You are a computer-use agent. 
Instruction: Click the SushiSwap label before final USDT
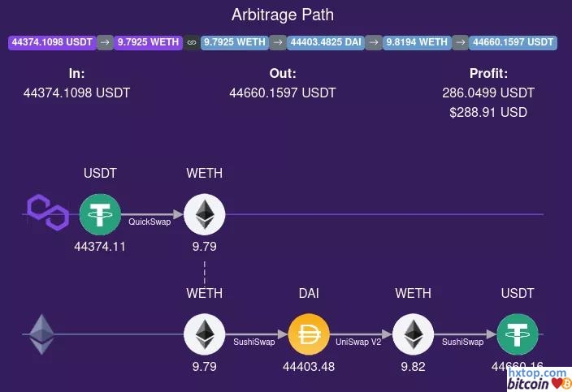point(463,342)
